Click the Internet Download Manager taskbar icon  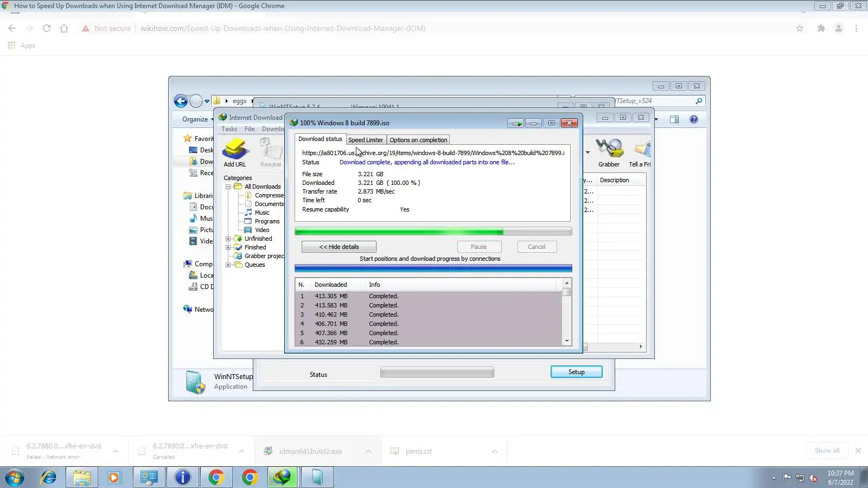point(282,477)
